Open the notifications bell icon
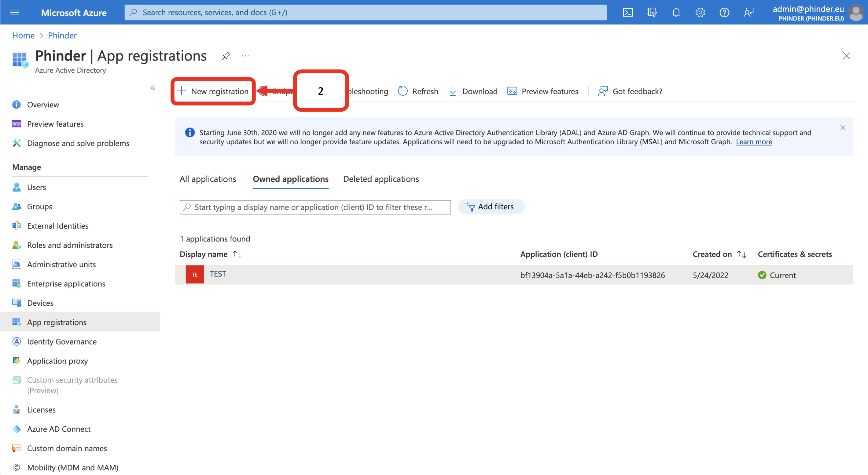 coord(676,13)
